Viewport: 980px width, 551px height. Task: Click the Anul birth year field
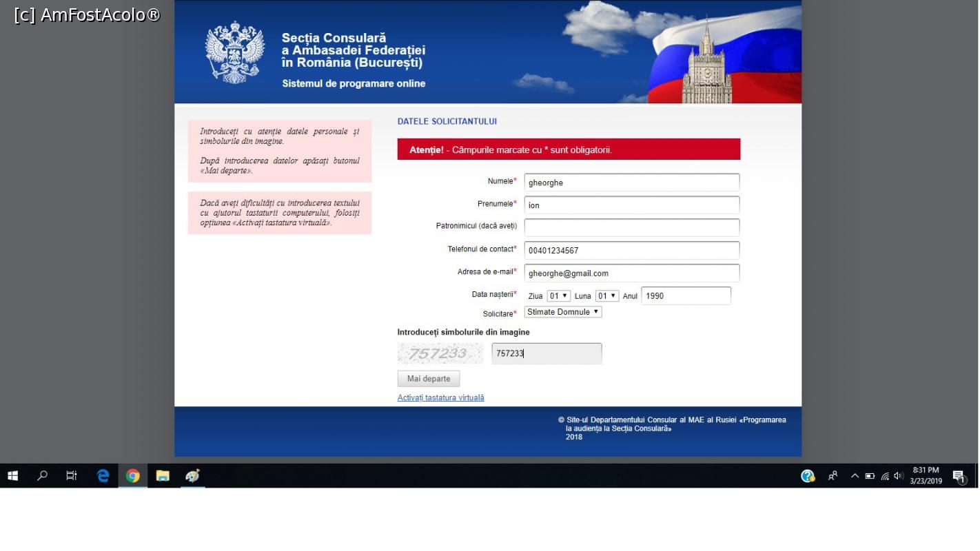point(686,296)
